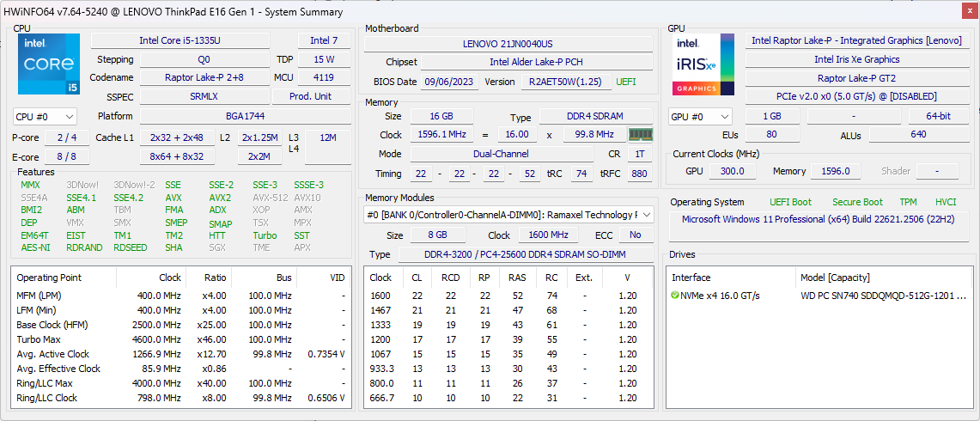Click the memory Type DDR4 SDRAM value
980x421 pixels.
[595, 116]
